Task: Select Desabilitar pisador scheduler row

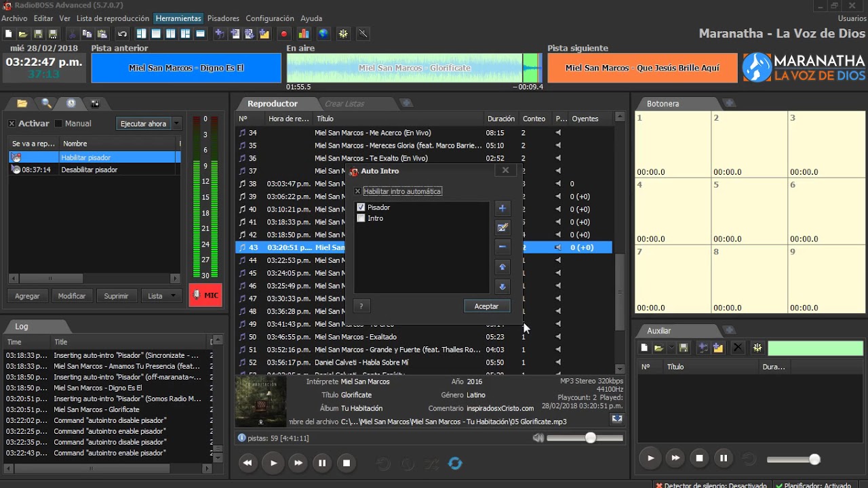Action: [x=94, y=170]
